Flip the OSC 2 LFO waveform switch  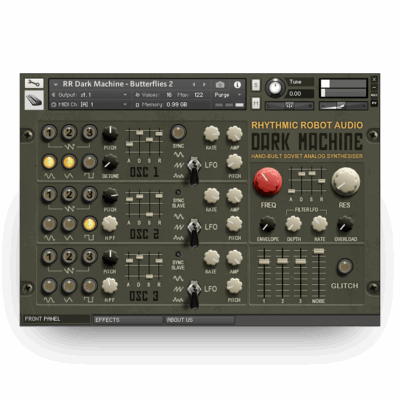(193, 232)
